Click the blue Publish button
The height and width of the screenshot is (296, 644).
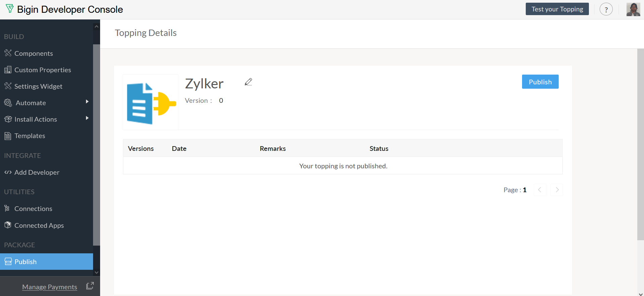point(540,82)
